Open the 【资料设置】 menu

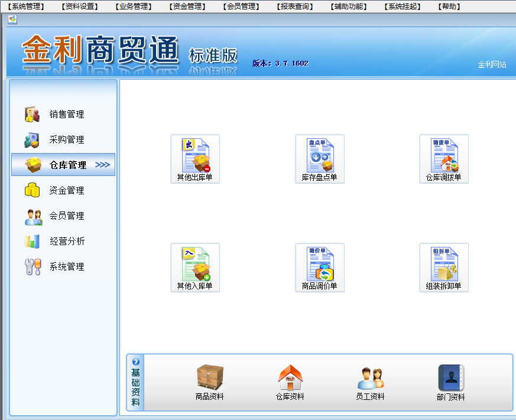tap(80, 6)
